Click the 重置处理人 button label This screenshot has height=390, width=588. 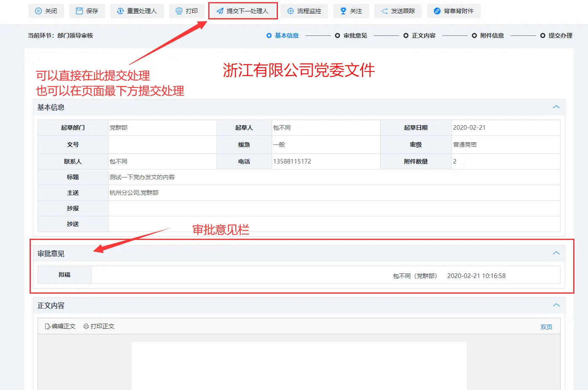pyautogui.click(x=142, y=11)
